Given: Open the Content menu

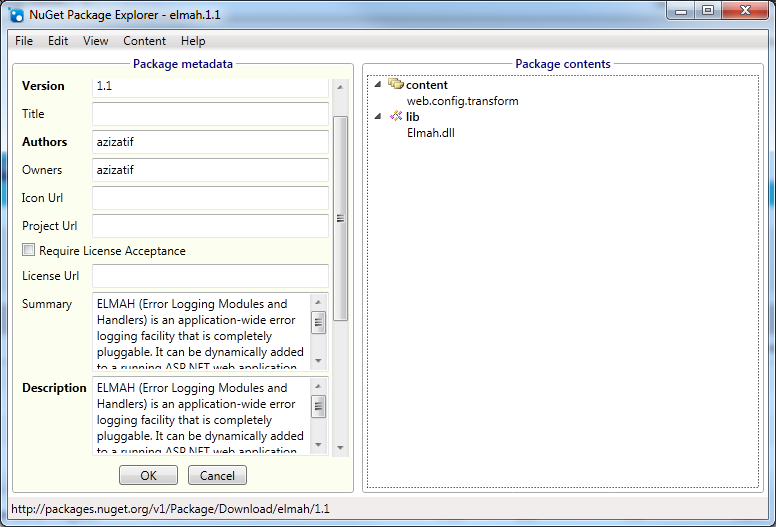Looking at the screenshot, I should coord(145,41).
